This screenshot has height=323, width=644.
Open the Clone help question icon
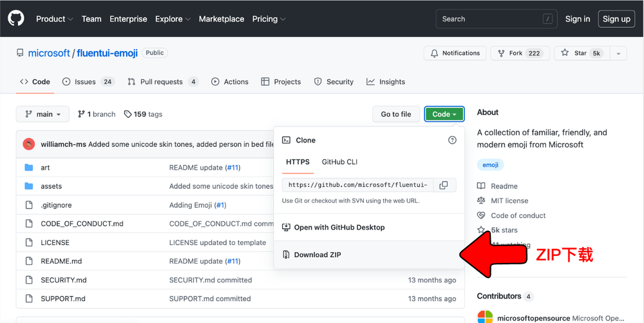click(x=452, y=140)
